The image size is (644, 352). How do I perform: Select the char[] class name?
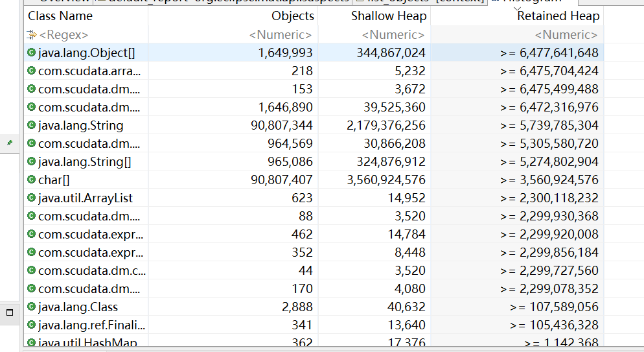[54, 180]
